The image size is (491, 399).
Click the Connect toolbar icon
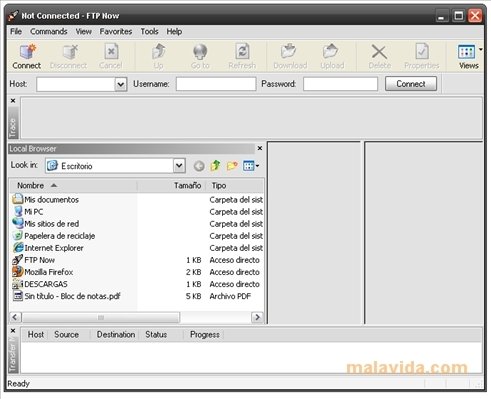click(x=27, y=52)
